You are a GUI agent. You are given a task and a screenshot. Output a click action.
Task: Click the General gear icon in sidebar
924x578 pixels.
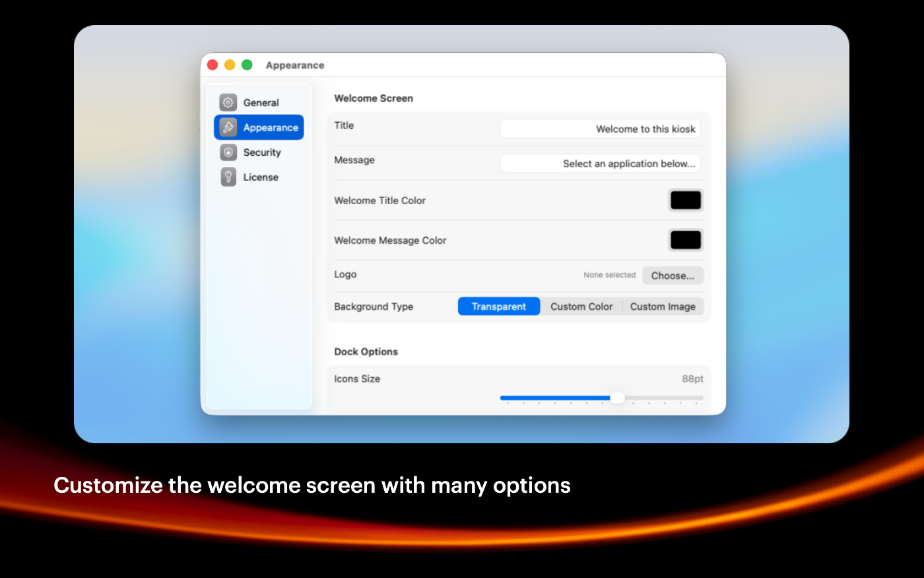pyautogui.click(x=228, y=102)
